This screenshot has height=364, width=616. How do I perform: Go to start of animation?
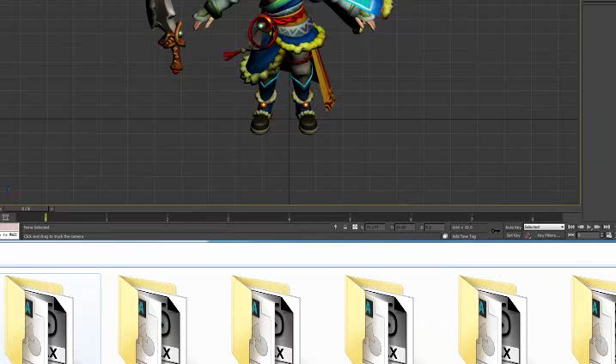(x=571, y=227)
